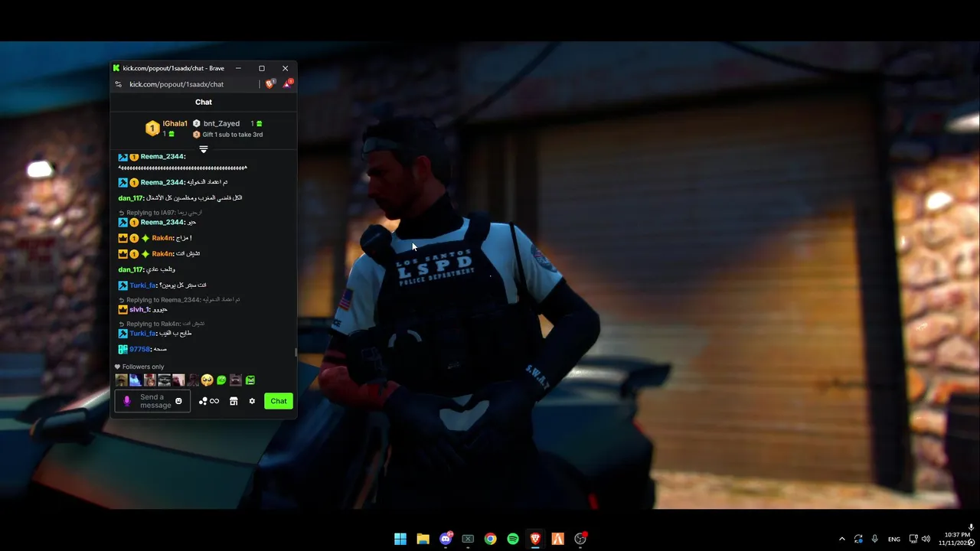The height and width of the screenshot is (551, 980).
Task: Click the 'Gift 1 sub to take 3rd' text
Action: [x=233, y=135]
